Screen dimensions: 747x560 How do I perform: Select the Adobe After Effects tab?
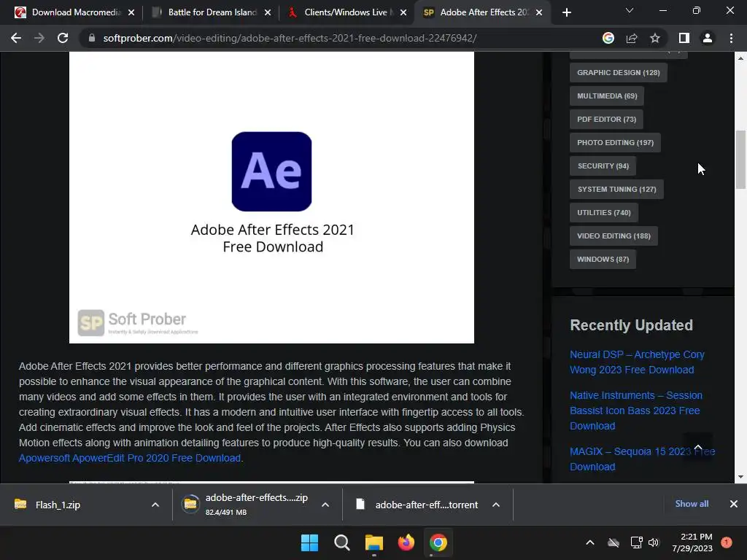pyautogui.click(x=484, y=12)
